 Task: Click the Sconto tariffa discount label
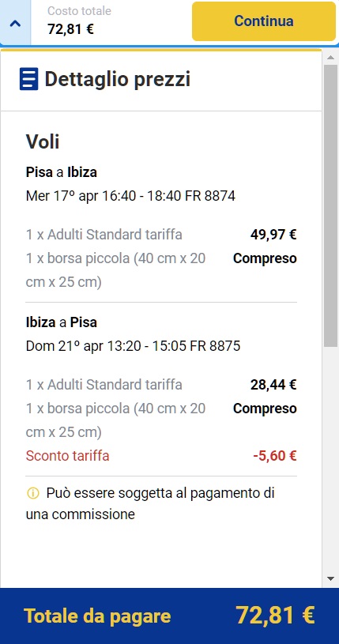(x=67, y=456)
